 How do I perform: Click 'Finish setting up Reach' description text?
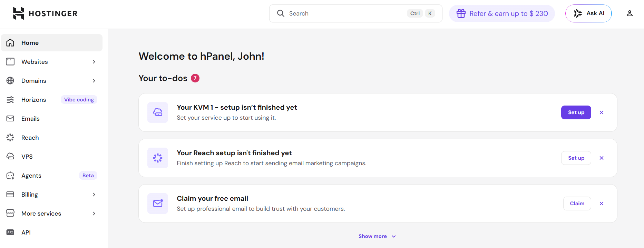[272, 163]
